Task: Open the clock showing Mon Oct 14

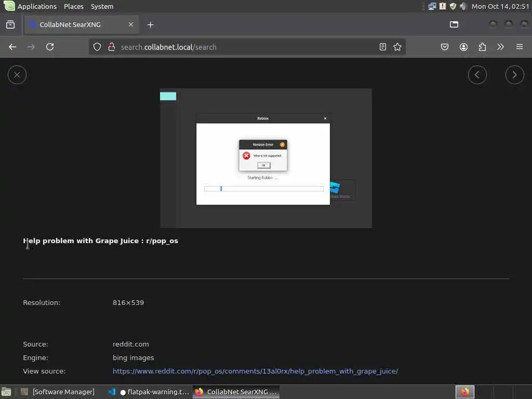Action: [500, 6]
